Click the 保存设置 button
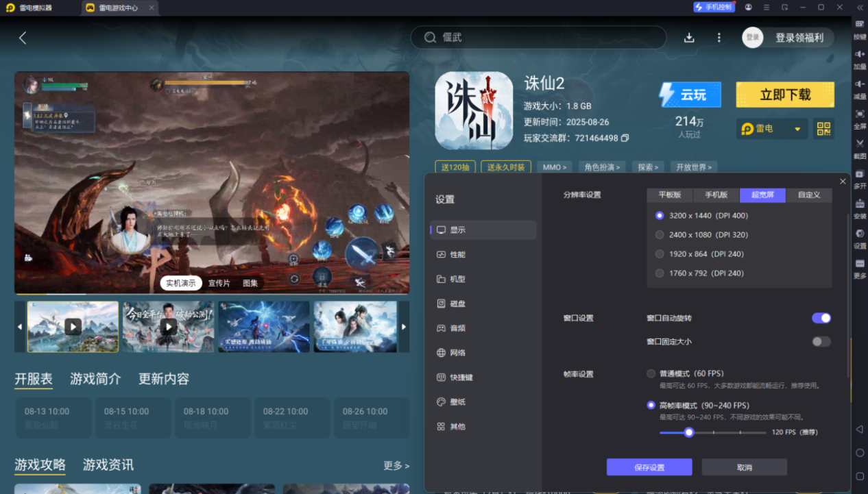868x494 pixels. [649, 467]
